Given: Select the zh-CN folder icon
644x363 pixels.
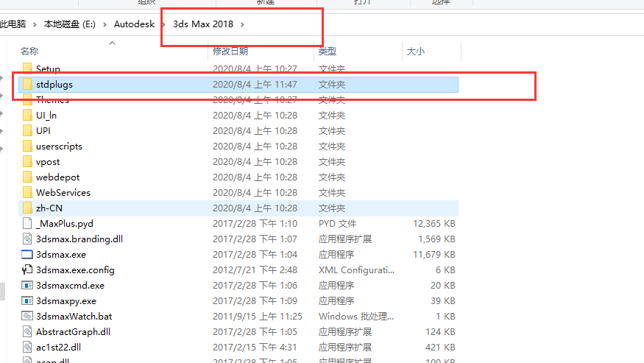Looking at the screenshot, I should coord(27,208).
